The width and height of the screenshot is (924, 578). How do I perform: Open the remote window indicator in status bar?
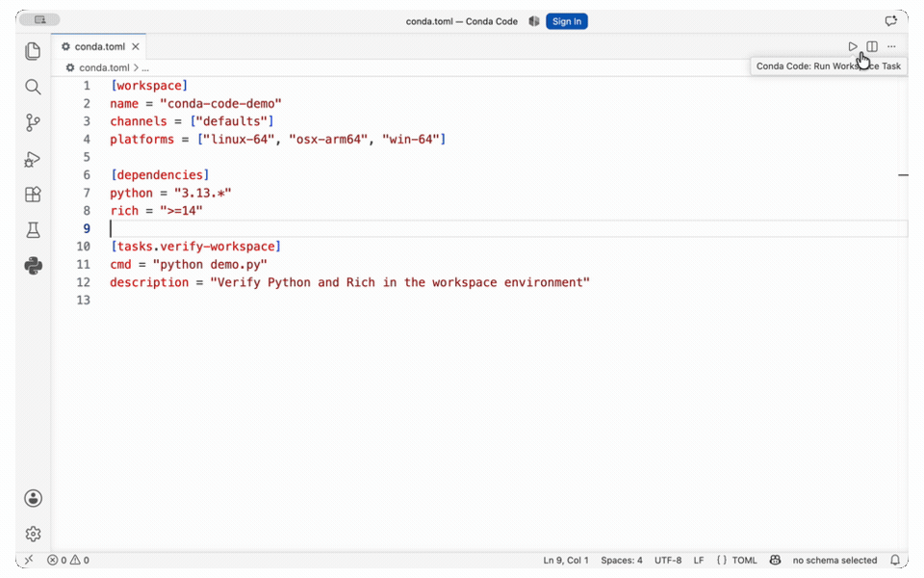tap(29, 560)
